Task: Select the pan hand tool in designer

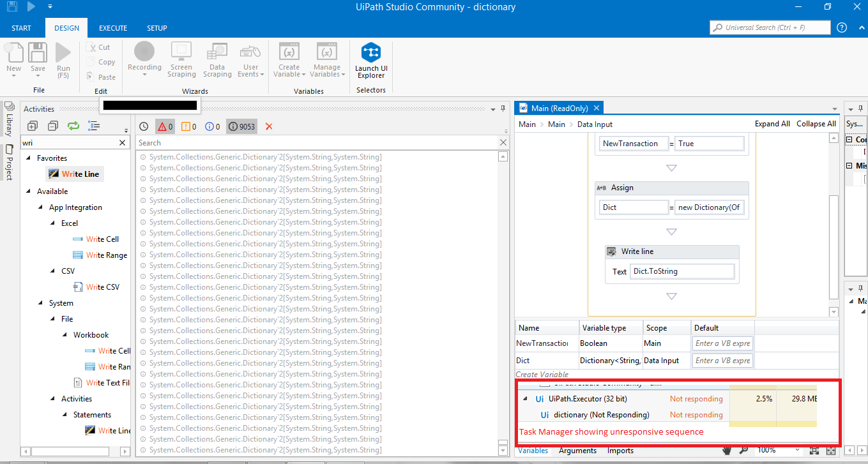Action: (x=726, y=450)
